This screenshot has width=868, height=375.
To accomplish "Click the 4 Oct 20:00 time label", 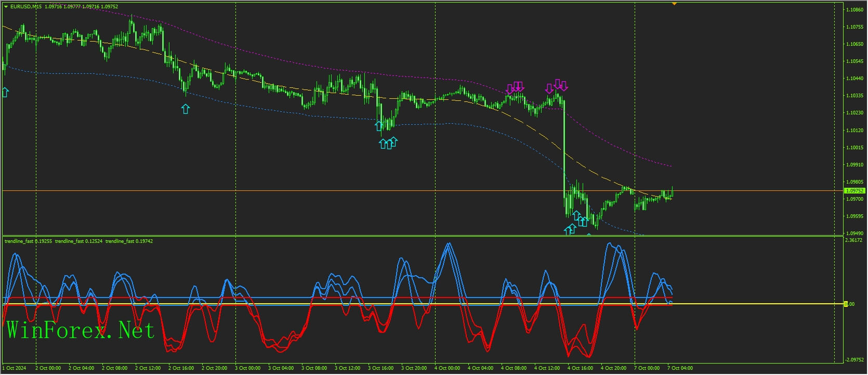I will pos(613,368).
